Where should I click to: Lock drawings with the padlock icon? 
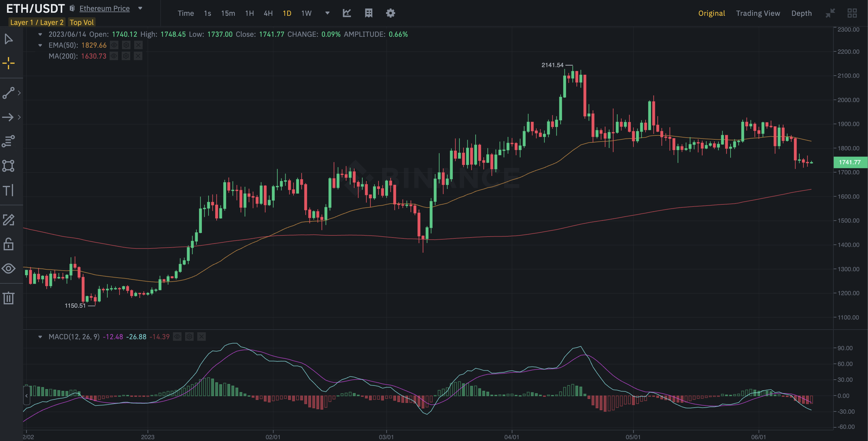pos(8,244)
